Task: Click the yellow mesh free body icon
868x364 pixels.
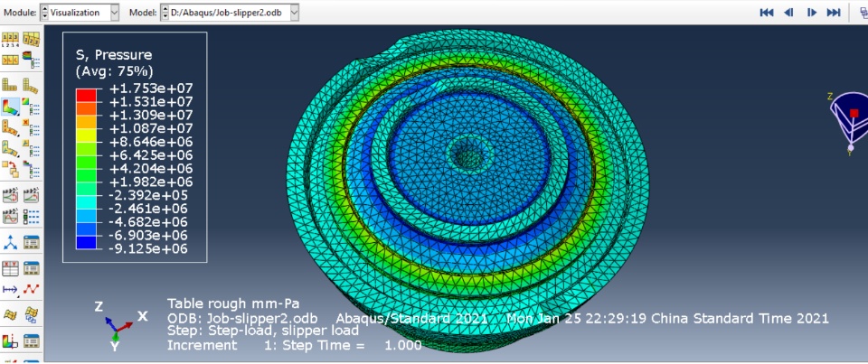Action: [11, 315]
